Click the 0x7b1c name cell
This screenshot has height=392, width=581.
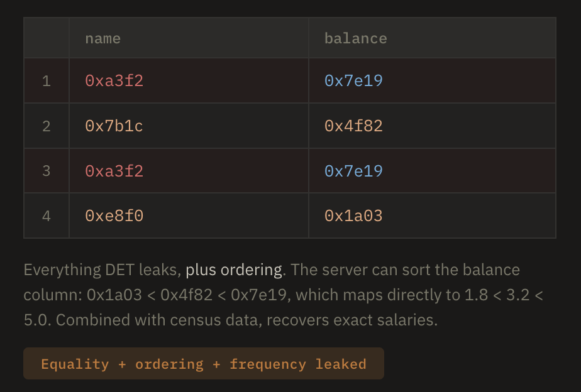(114, 126)
